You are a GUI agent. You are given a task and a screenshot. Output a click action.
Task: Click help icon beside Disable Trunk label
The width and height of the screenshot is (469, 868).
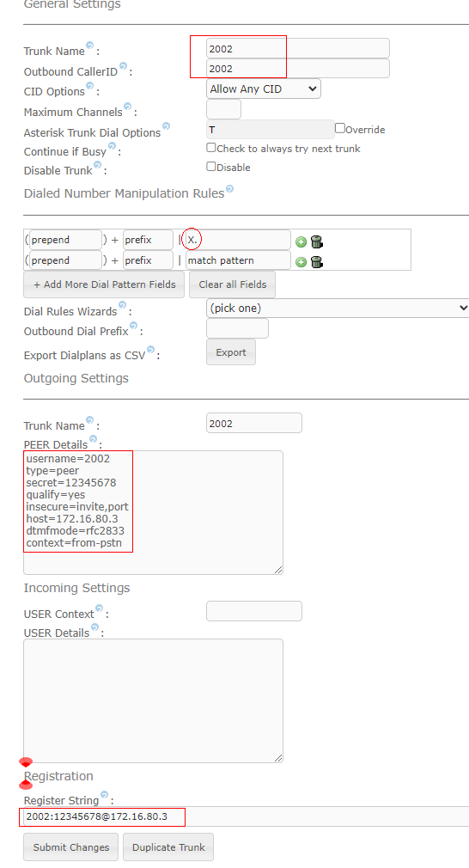[97, 165]
